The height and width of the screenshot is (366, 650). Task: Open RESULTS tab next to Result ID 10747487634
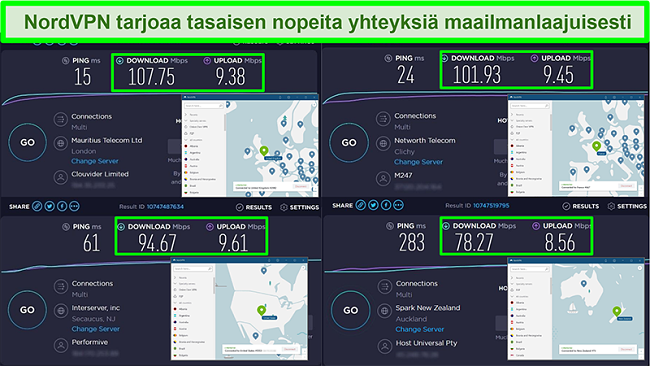coord(254,207)
